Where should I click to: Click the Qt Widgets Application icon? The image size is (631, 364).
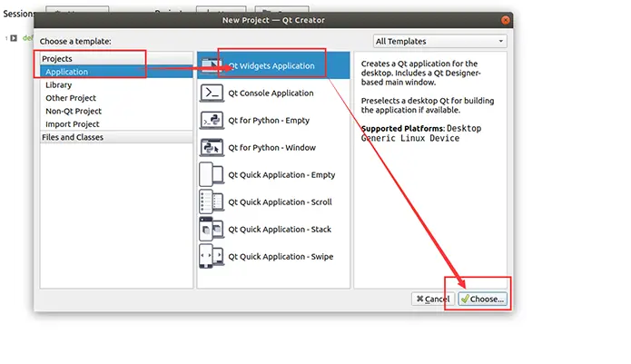point(212,65)
